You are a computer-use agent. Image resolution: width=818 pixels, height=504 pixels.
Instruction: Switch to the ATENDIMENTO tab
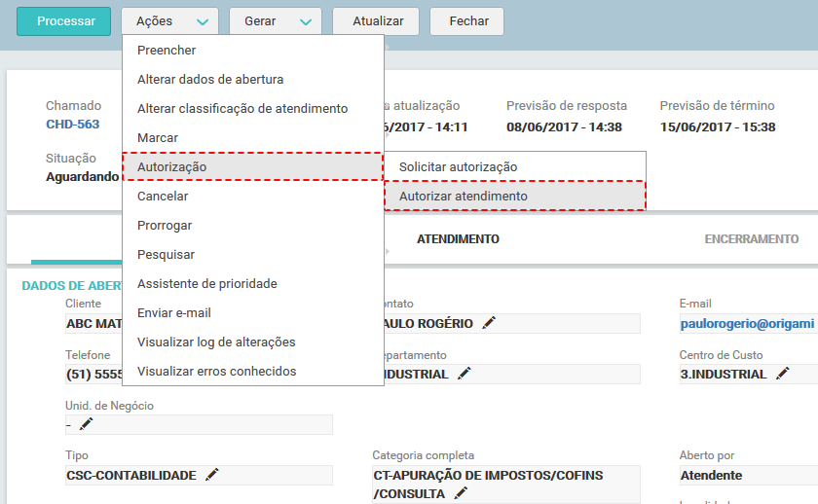tap(458, 239)
